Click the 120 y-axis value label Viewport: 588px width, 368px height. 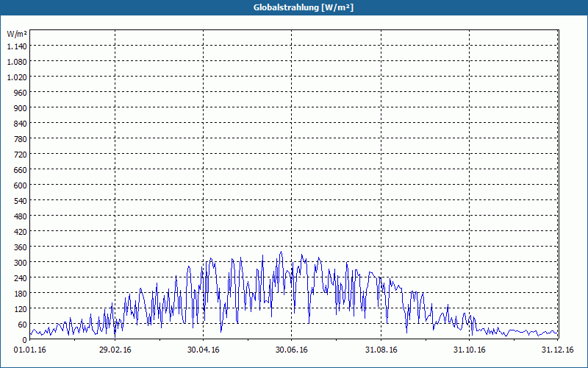coord(21,309)
